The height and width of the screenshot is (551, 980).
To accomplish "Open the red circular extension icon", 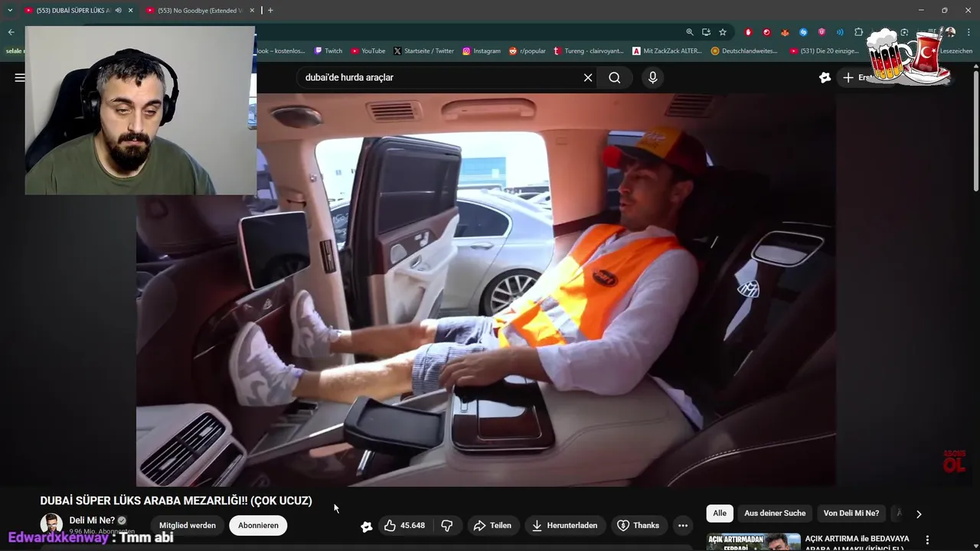I will [766, 32].
